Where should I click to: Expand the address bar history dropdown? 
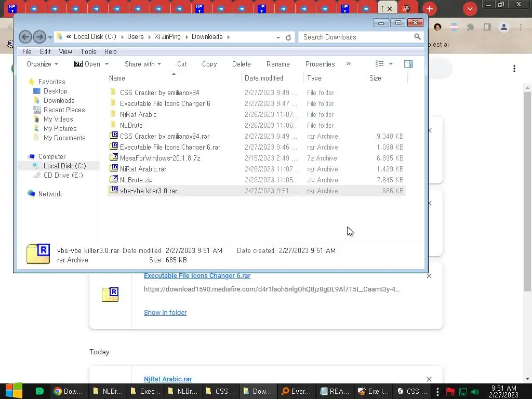tap(278, 37)
